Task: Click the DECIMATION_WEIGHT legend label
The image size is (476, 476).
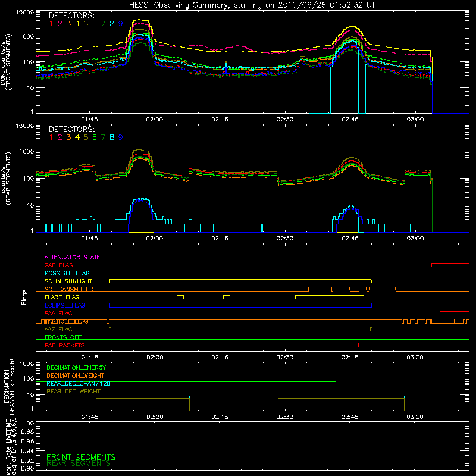Action: tap(76, 375)
